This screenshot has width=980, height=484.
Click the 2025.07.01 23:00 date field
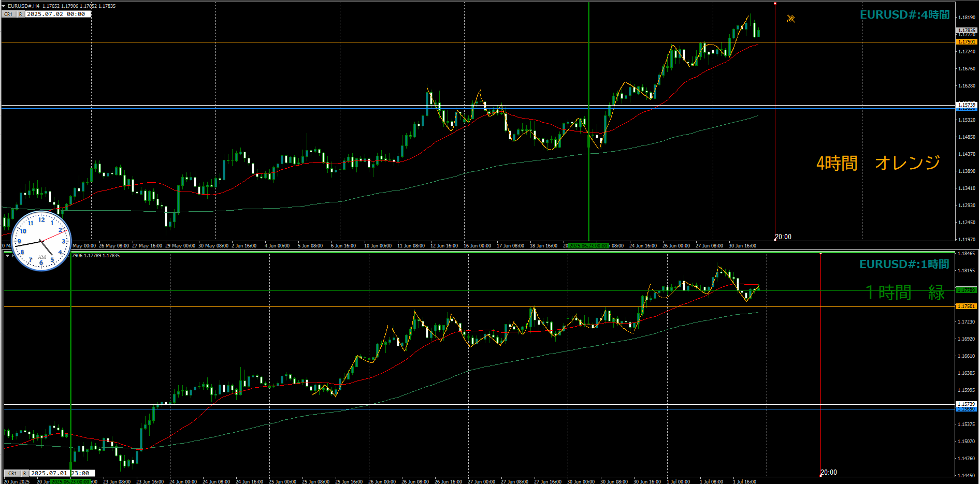pos(62,473)
